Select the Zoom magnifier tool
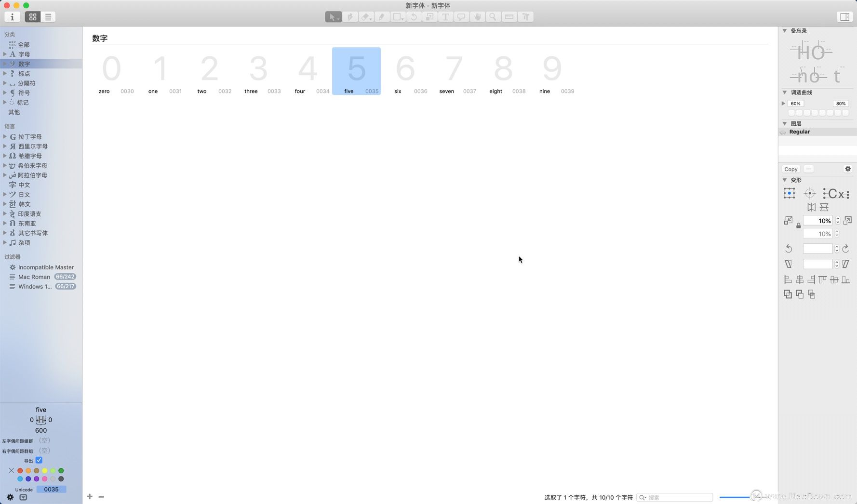This screenshot has height=504, width=857. pyautogui.click(x=493, y=17)
